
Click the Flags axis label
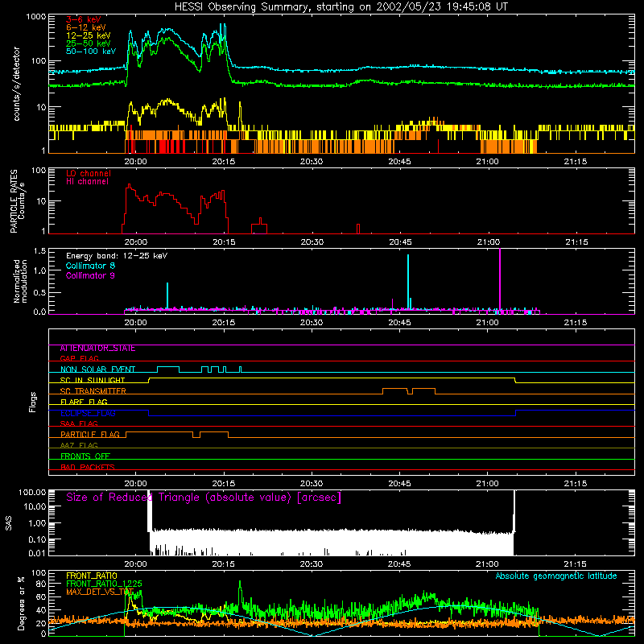point(33,402)
